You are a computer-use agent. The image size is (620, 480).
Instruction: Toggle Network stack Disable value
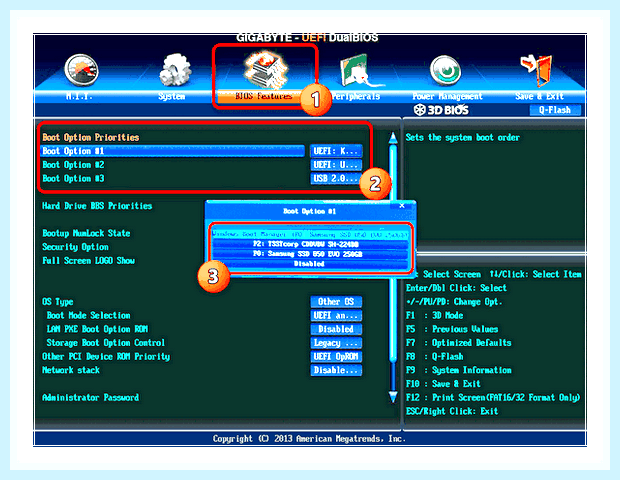tap(336, 370)
